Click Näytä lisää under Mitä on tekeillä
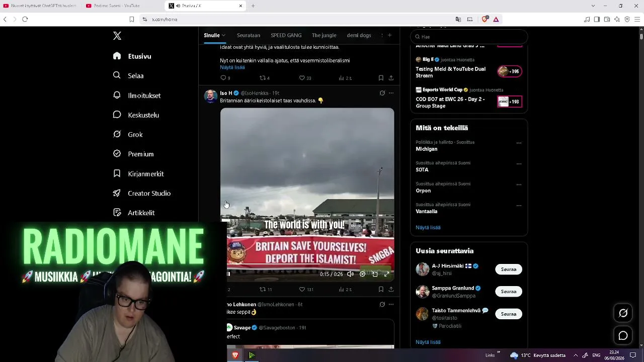644x362 pixels. [x=428, y=227]
